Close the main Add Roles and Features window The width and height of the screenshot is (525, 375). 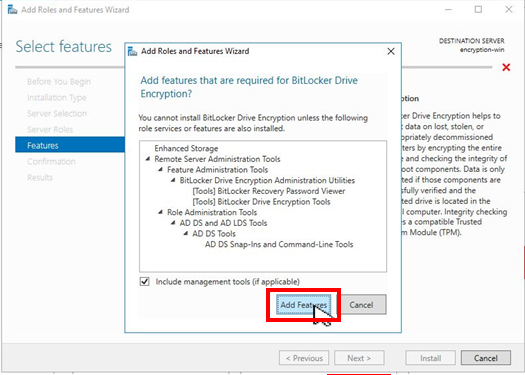[509, 9]
